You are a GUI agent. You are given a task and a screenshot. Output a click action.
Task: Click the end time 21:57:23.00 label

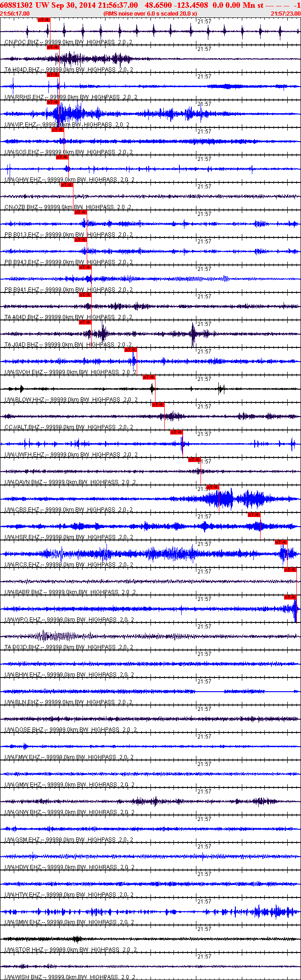pyautogui.click(x=286, y=14)
